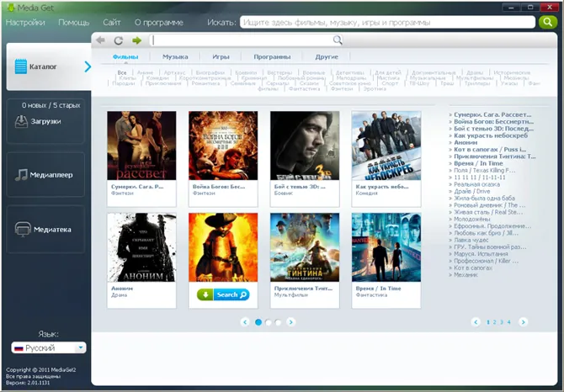Switch to the Программы tab
Image resolution: width=564 pixels, height=392 pixels.
tap(272, 56)
